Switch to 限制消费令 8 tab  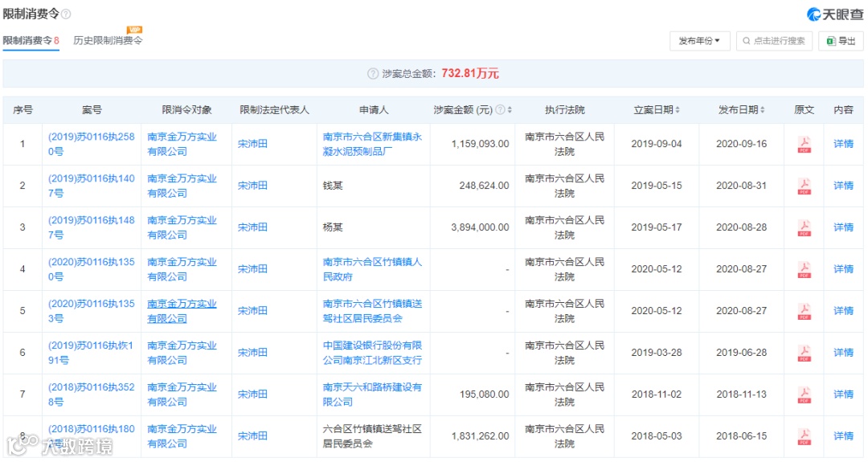click(x=31, y=40)
